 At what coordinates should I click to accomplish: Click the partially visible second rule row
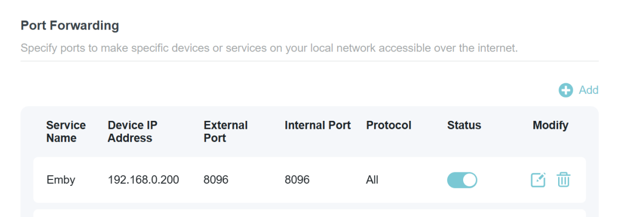coord(309,213)
